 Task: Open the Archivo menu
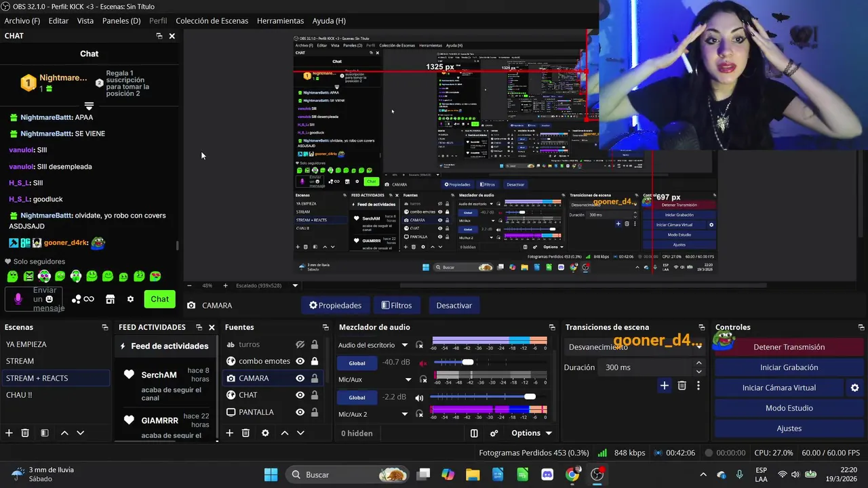[x=22, y=21]
